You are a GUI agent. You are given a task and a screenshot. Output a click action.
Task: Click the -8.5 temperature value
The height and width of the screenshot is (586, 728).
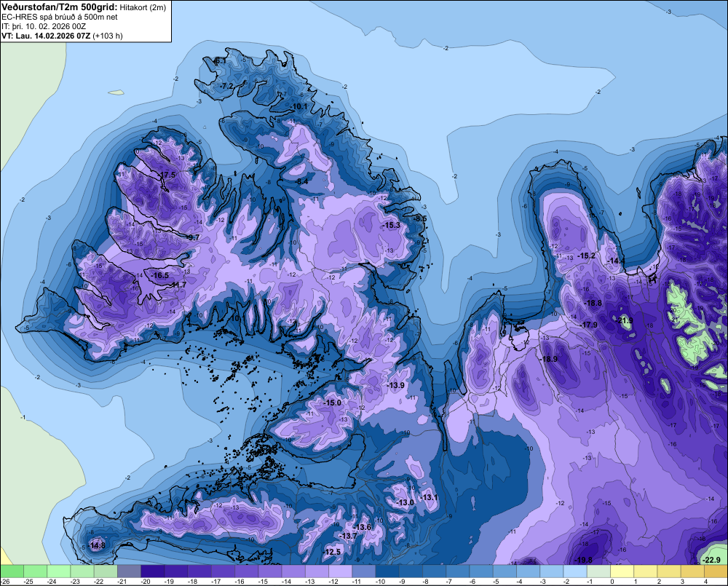[420, 218]
